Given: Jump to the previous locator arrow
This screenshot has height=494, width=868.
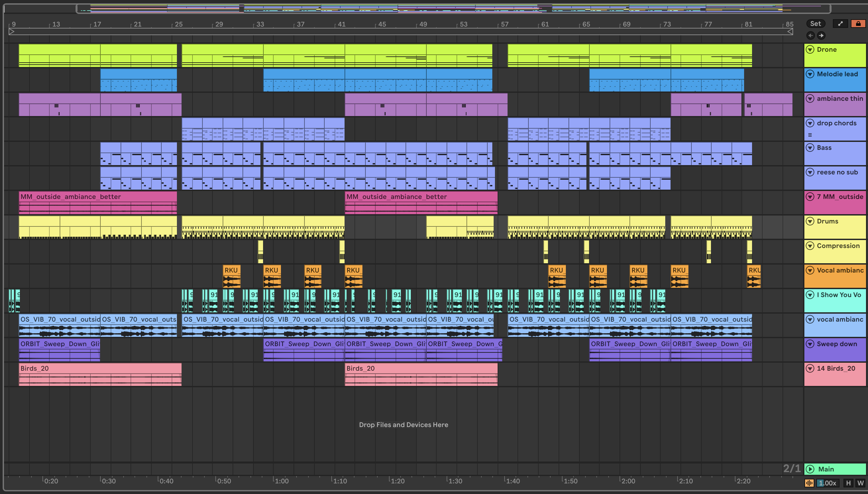Looking at the screenshot, I should click(x=811, y=35).
